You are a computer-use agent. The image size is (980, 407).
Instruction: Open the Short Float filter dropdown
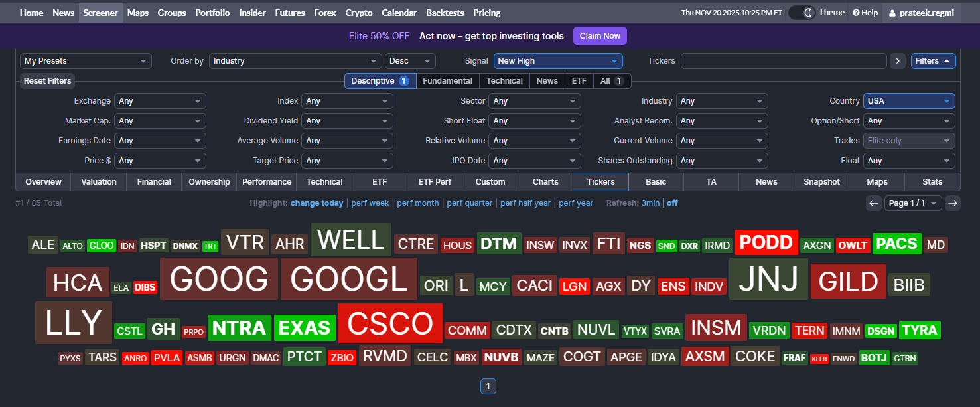[x=535, y=121]
